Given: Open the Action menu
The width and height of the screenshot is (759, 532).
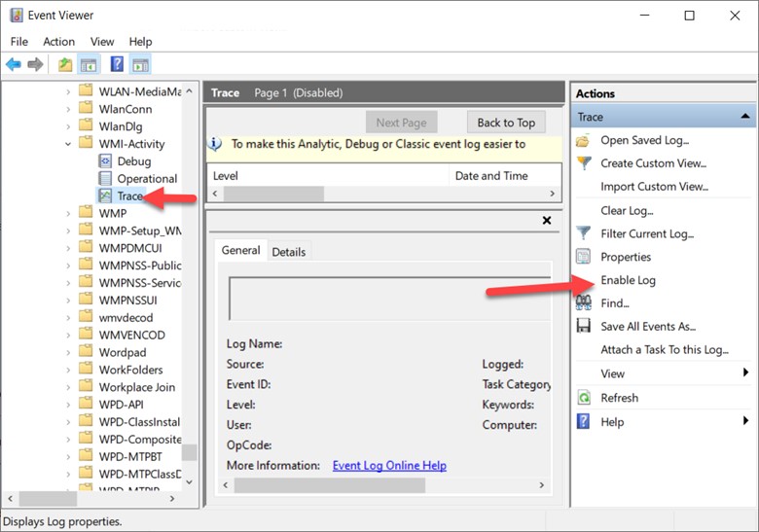Looking at the screenshot, I should (x=58, y=42).
